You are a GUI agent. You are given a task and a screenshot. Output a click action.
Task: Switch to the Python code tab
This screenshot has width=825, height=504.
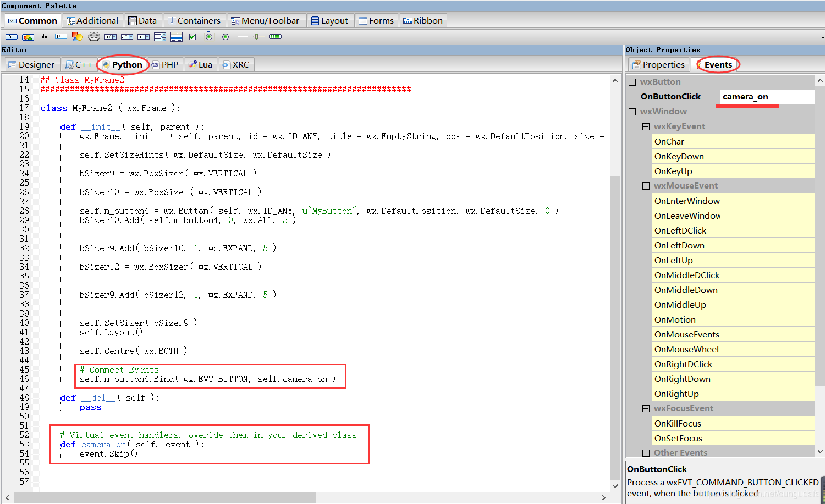click(x=123, y=65)
